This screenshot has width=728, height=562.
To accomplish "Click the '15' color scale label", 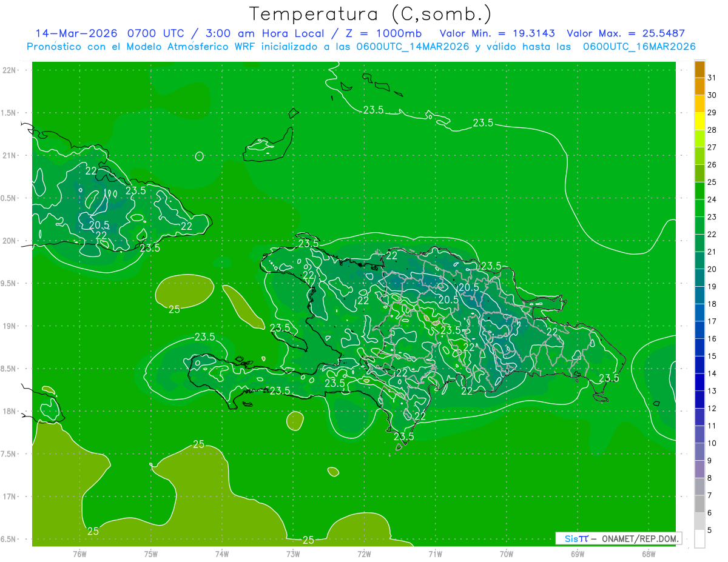I will [x=712, y=356].
